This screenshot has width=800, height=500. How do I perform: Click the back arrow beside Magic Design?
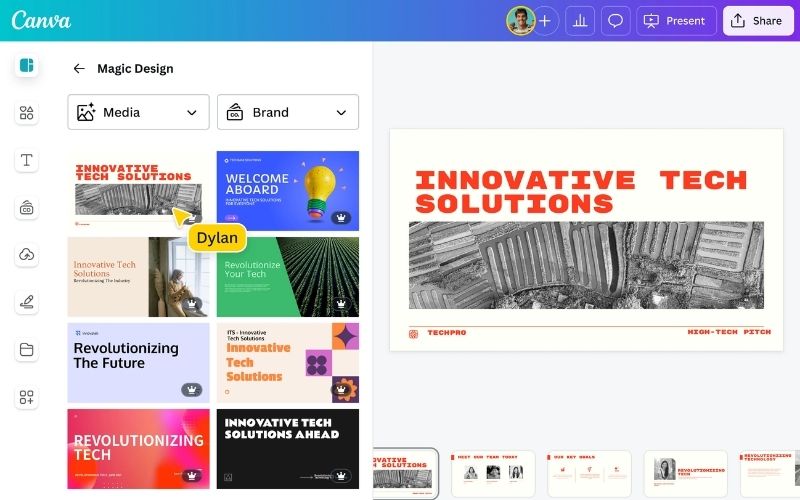click(x=79, y=69)
